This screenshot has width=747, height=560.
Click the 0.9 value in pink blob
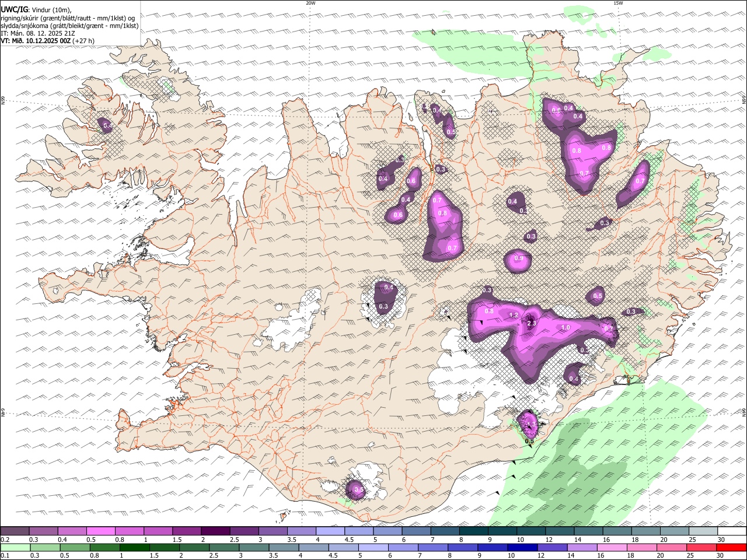[x=518, y=258]
